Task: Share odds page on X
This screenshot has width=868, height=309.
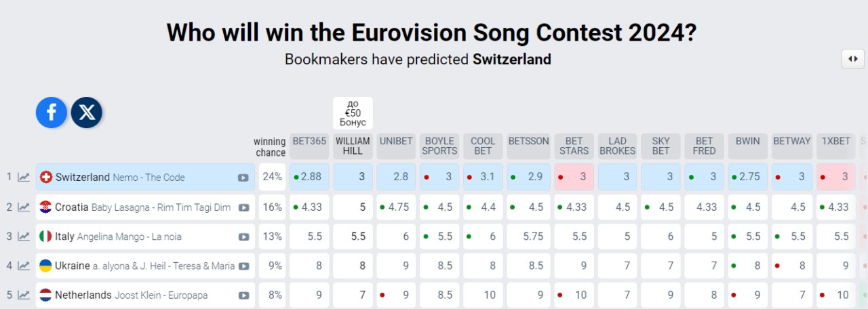Action: tap(87, 112)
